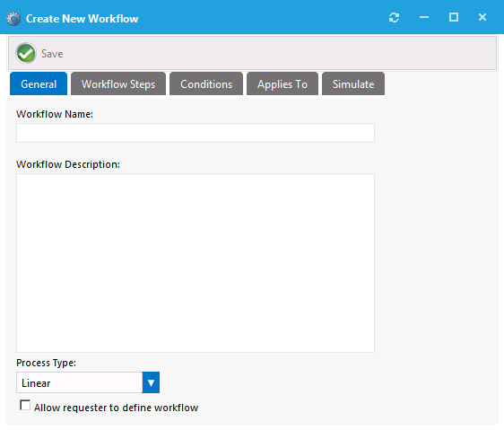Image resolution: width=504 pixels, height=430 pixels.
Task: Switch to the Workflow Steps tab
Action: coord(118,83)
